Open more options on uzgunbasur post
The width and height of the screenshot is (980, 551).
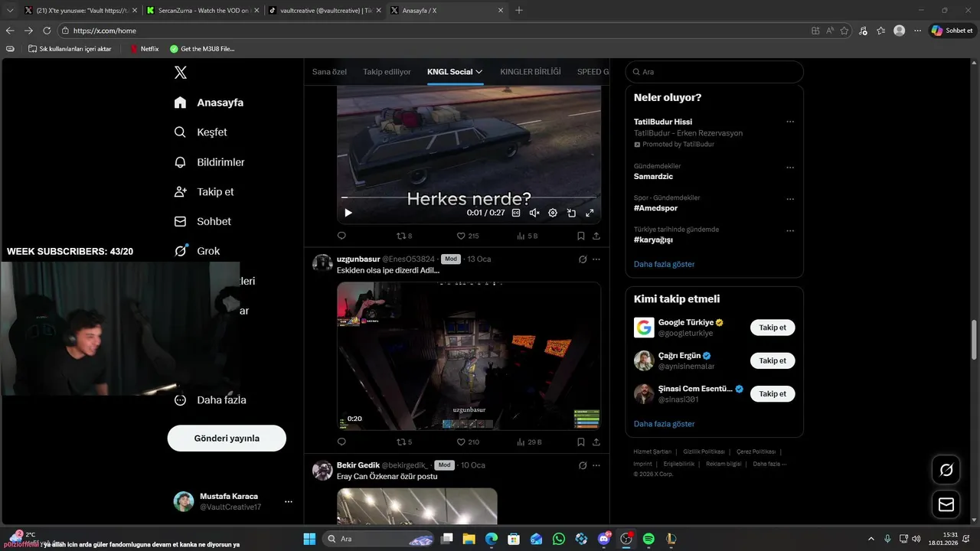pyautogui.click(x=596, y=259)
